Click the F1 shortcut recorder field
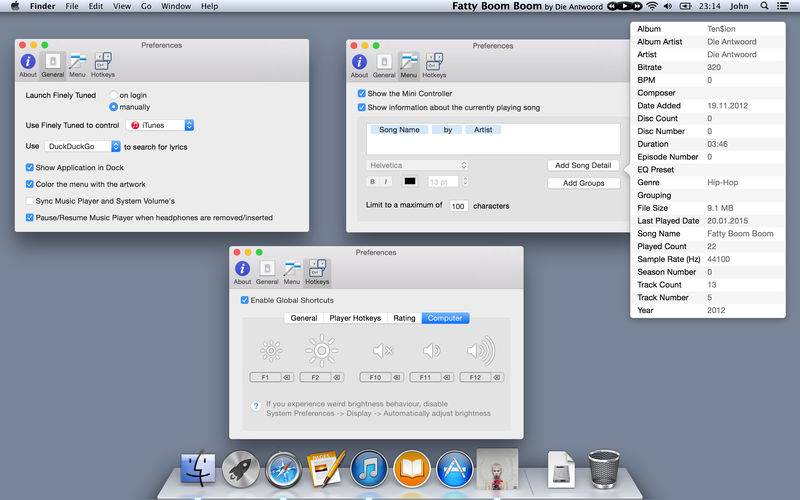 coord(265,378)
